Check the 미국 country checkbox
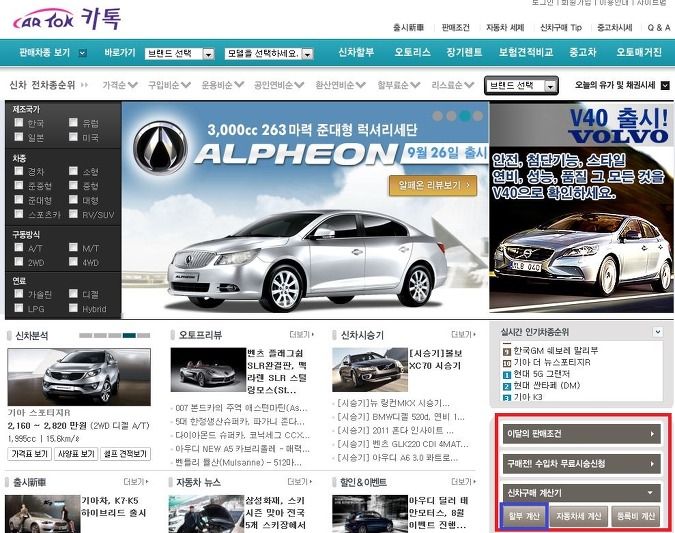675x533 pixels. (x=73, y=136)
